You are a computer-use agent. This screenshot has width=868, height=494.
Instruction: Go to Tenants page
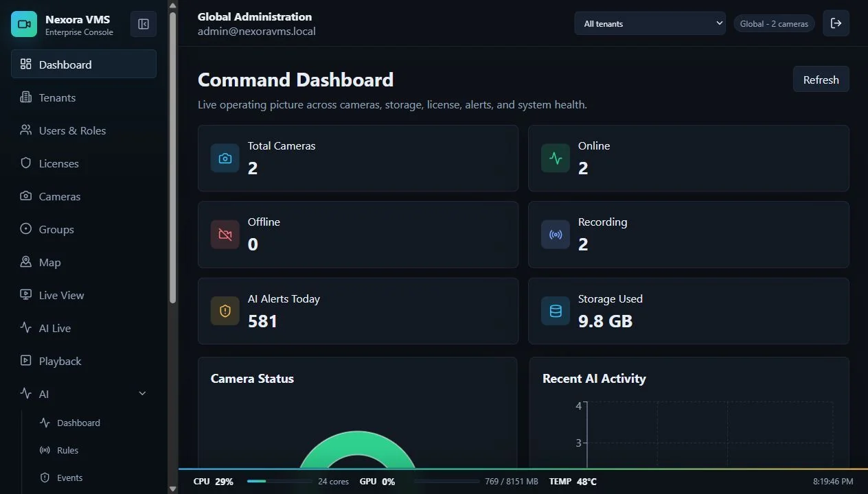click(x=84, y=97)
